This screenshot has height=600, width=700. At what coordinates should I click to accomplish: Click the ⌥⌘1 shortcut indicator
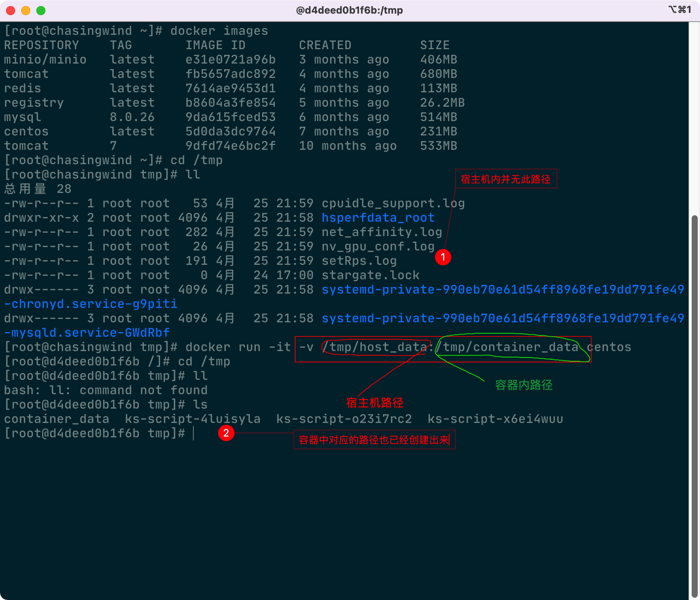[x=680, y=9]
